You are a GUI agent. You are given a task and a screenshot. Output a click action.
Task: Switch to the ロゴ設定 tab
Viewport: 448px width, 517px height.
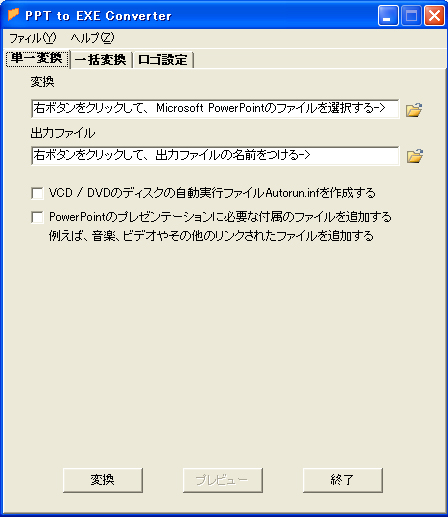[x=163, y=60]
